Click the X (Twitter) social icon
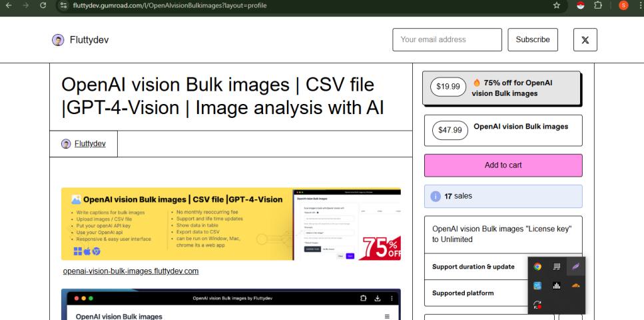The width and height of the screenshot is (644, 320). [x=585, y=40]
